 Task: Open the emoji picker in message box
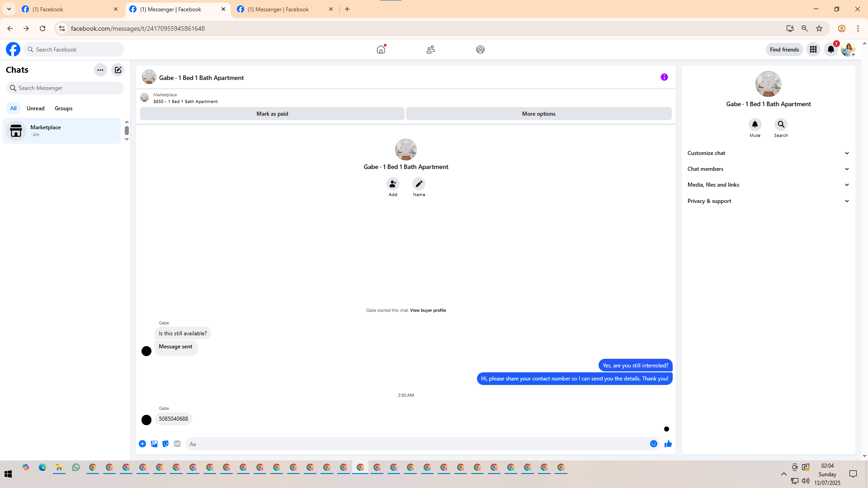click(x=653, y=444)
